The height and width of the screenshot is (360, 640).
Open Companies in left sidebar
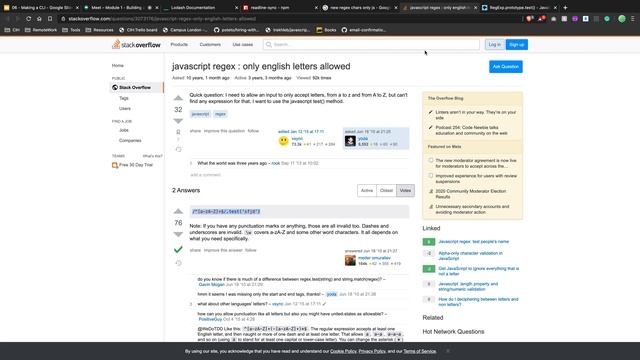130,140
